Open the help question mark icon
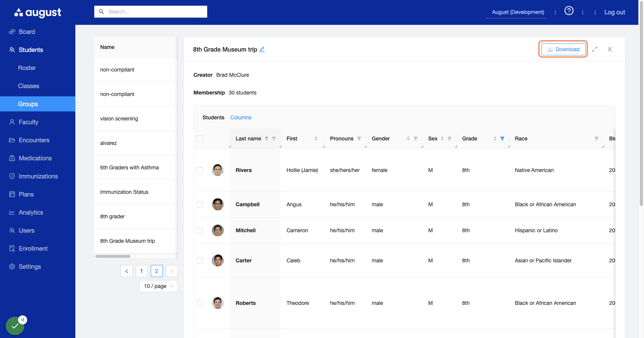Screen dimensions: 644x338 (569, 11)
